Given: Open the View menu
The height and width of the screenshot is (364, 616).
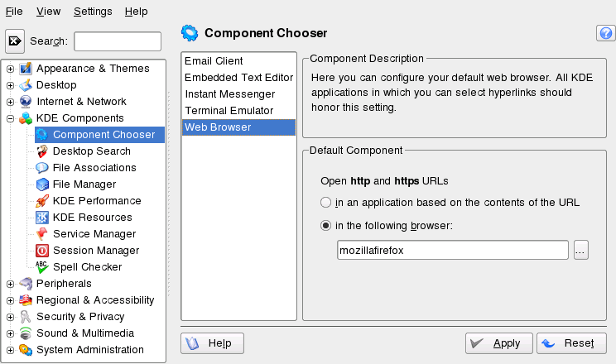Looking at the screenshot, I should tap(49, 12).
